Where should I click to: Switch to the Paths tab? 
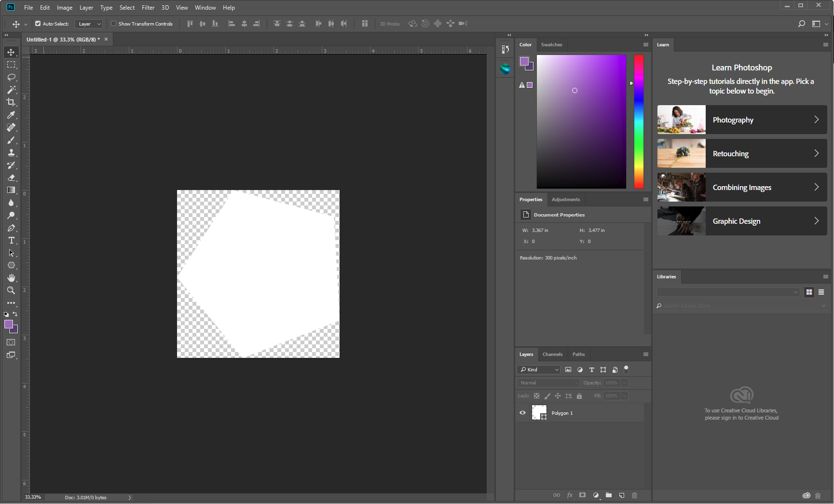click(578, 354)
